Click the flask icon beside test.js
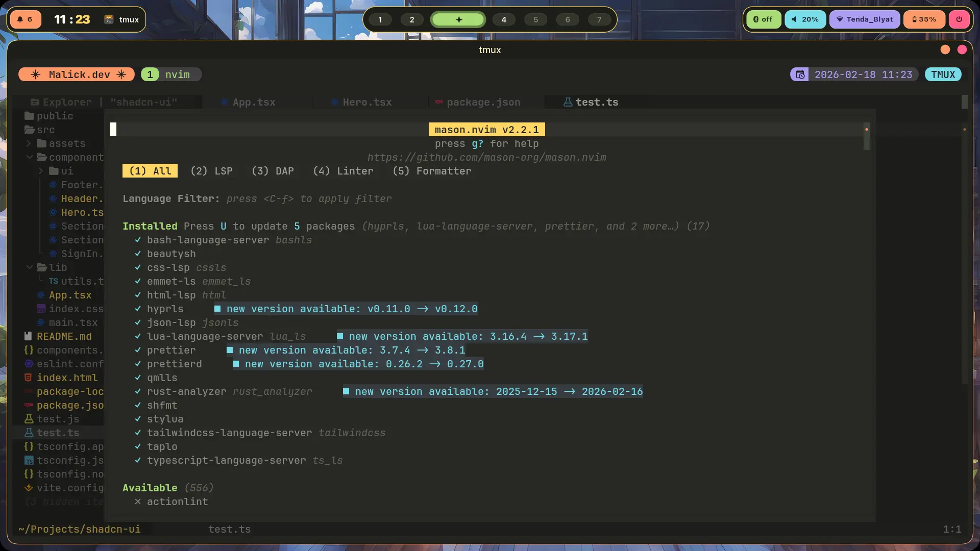Image resolution: width=980 pixels, height=551 pixels. pos(29,419)
